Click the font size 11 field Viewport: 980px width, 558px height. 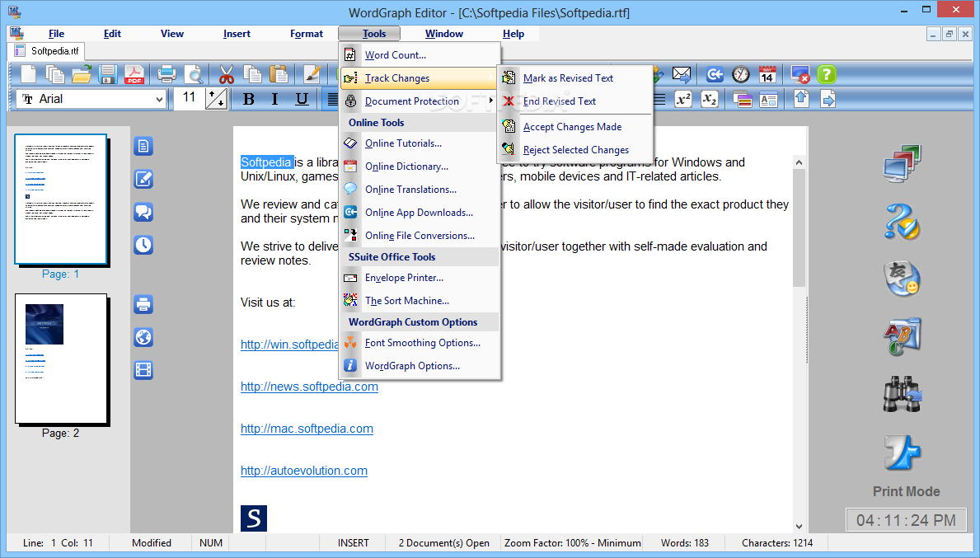[x=189, y=99]
